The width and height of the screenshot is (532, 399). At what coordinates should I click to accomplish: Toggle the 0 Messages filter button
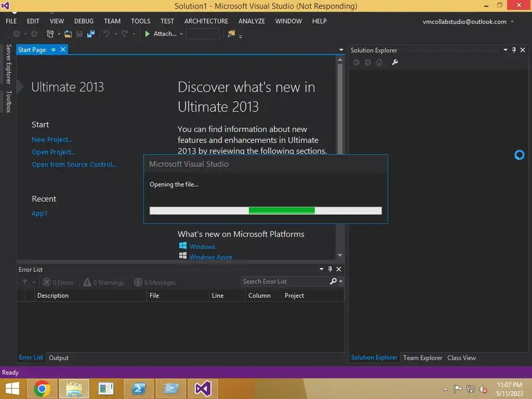pyautogui.click(x=155, y=282)
